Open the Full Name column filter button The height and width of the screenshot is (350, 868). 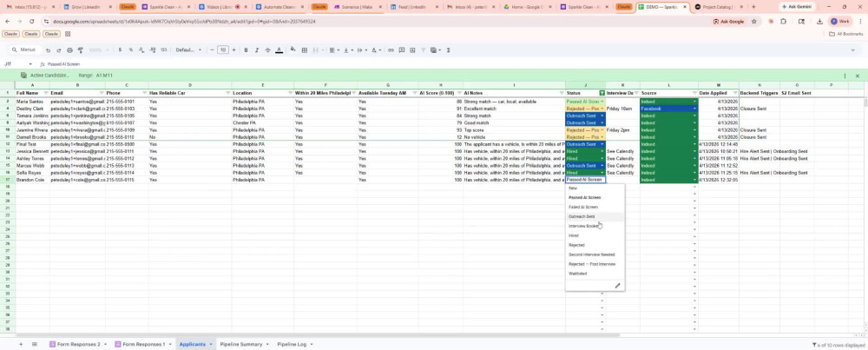pyautogui.click(x=45, y=93)
